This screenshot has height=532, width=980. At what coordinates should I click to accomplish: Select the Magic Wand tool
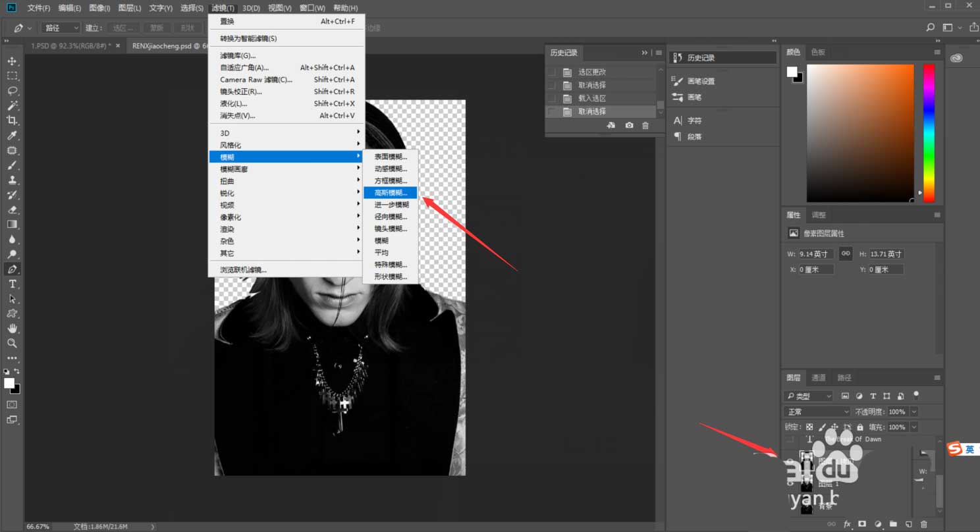click(x=12, y=106)
